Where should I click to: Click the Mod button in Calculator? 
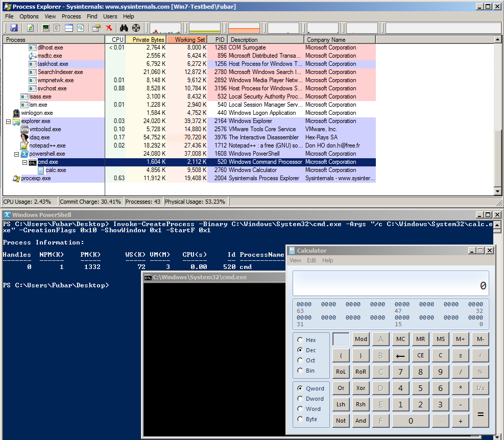click(x=361, y=339)
